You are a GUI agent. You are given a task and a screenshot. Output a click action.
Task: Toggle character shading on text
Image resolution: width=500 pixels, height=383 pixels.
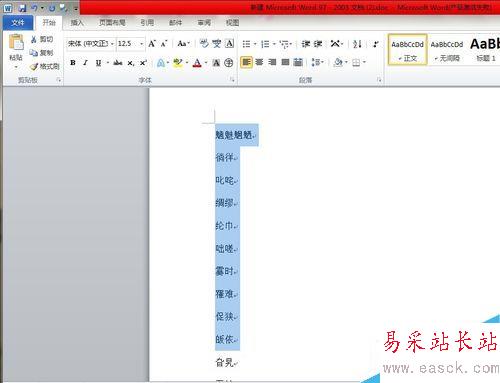click(216, 63)
